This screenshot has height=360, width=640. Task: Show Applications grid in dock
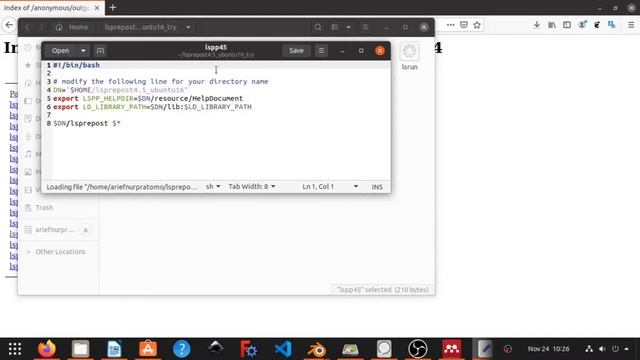15,349
